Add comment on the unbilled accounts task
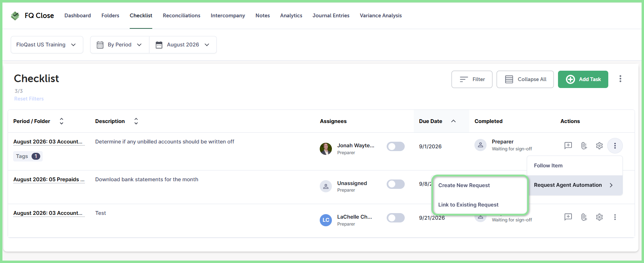The width and height of the screenshot is (644, 263). click(x=568, y=146)
